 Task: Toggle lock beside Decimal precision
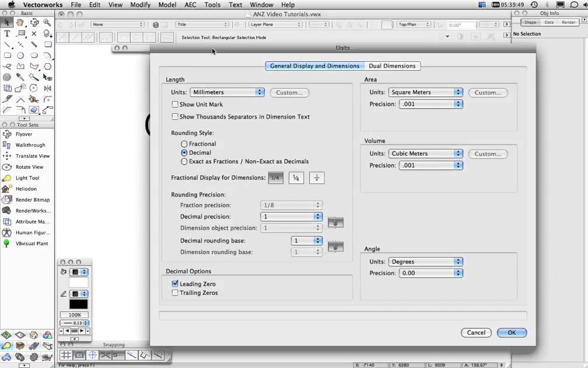335,223
